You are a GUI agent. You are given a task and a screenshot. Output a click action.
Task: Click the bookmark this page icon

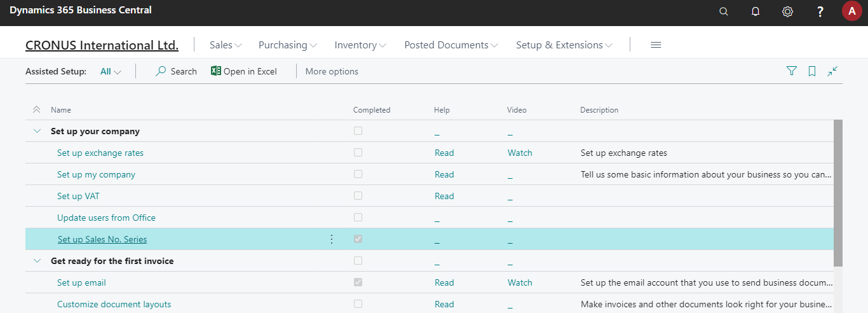(812, 71)
